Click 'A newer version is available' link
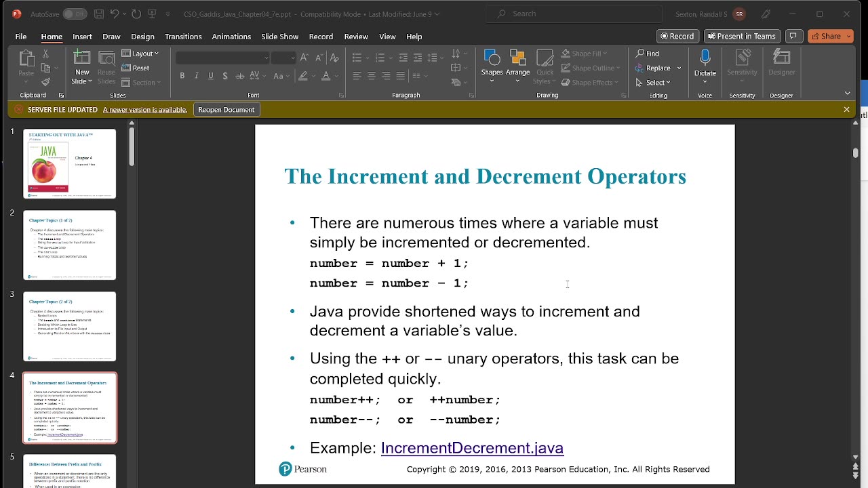The image size is (868, 488). coord(145,110)
